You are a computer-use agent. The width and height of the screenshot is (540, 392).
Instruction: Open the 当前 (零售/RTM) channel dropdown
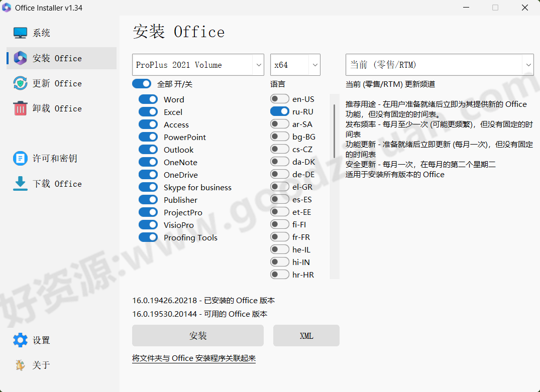439,65
